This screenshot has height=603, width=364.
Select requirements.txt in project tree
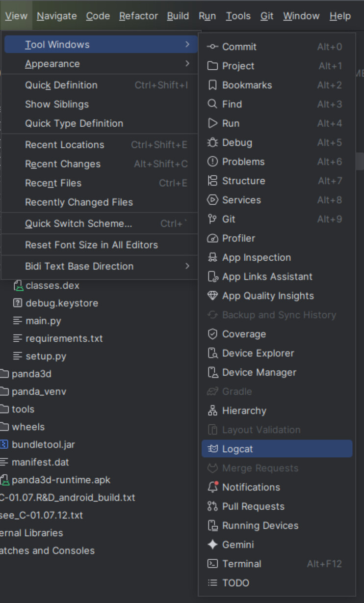click(x=64, y=338)
